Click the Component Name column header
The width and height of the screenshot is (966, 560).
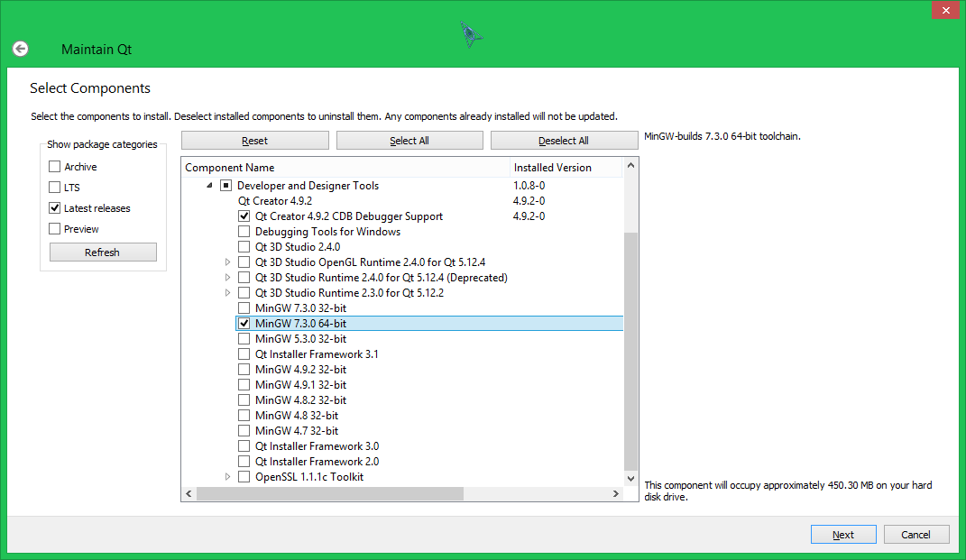point(345,168)
